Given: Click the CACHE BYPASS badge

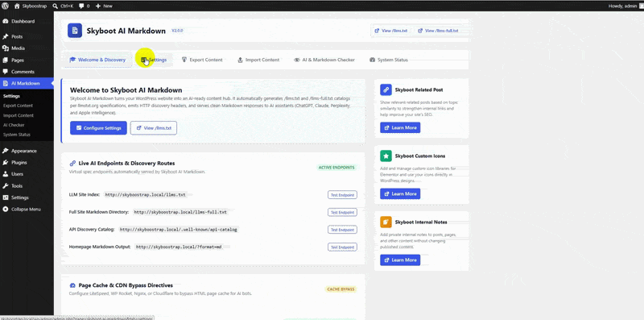Looking at the screenshot, I should point(341,289).
